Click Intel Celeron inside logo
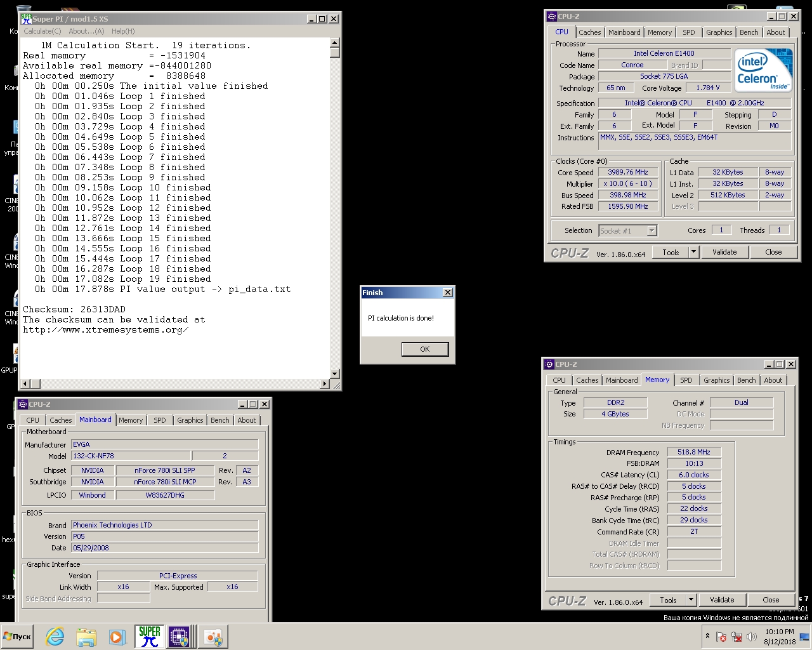Screen dimensions: 812x650 click(764, 70)
